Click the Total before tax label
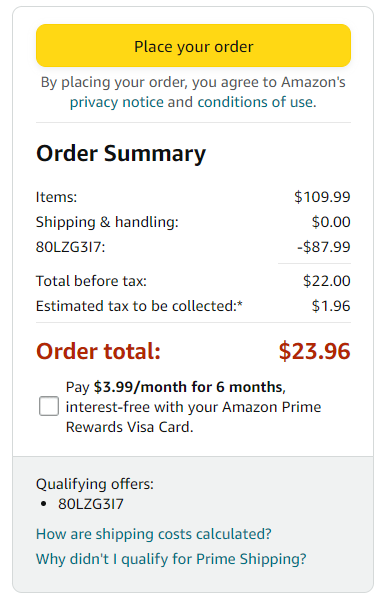The image size is (382, 600). [x=91, y=281]
